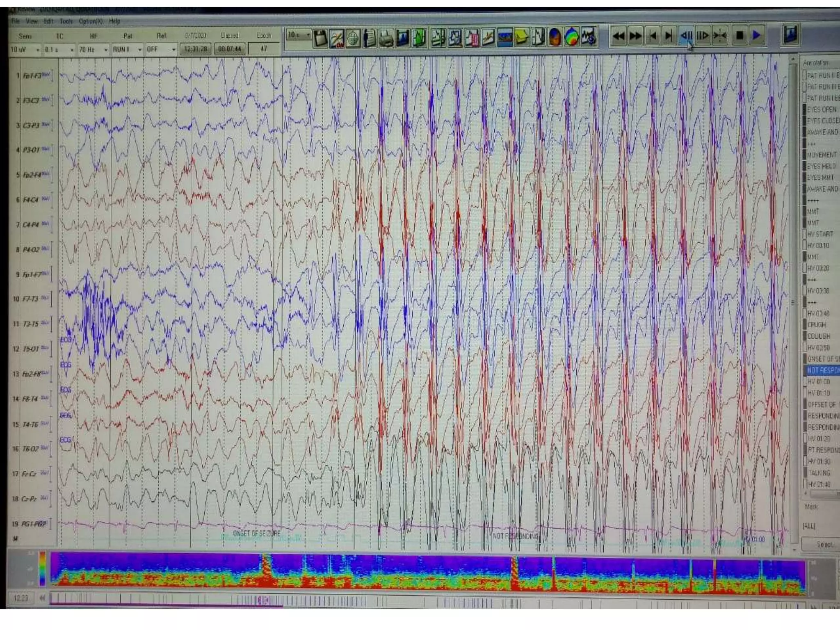840x630 pixels.
Task: Click the Select button under annotations
Action: pyautogui.click(x=824, y=545)
